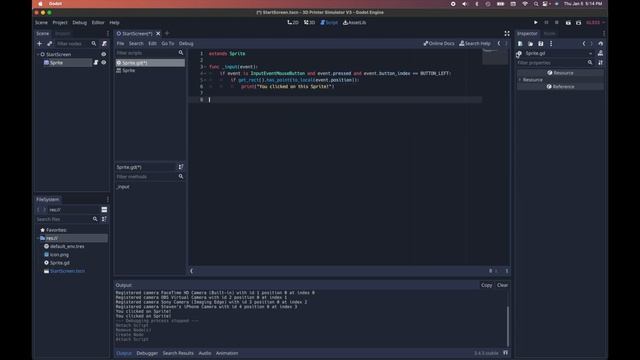Toggle visibility of the Sprite node
Viewport: 640px width, 360px height.
click(x=104, y=62)
